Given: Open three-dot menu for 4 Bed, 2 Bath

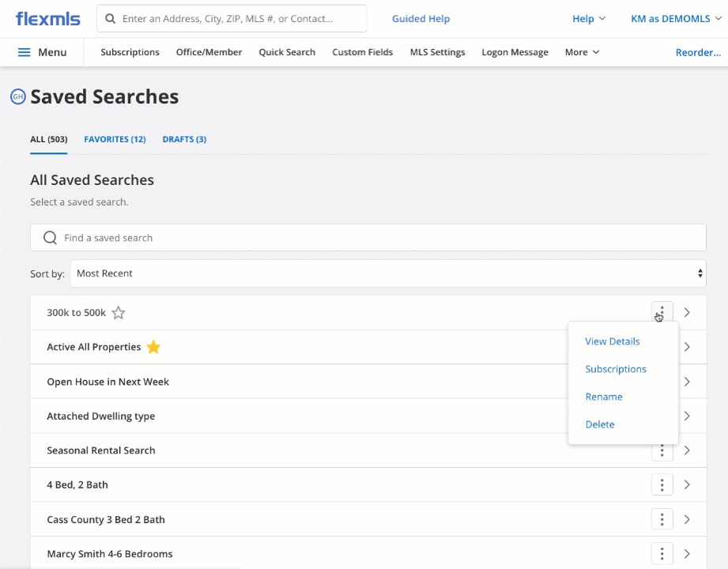Looking at the screenshot, I should 662,484.
